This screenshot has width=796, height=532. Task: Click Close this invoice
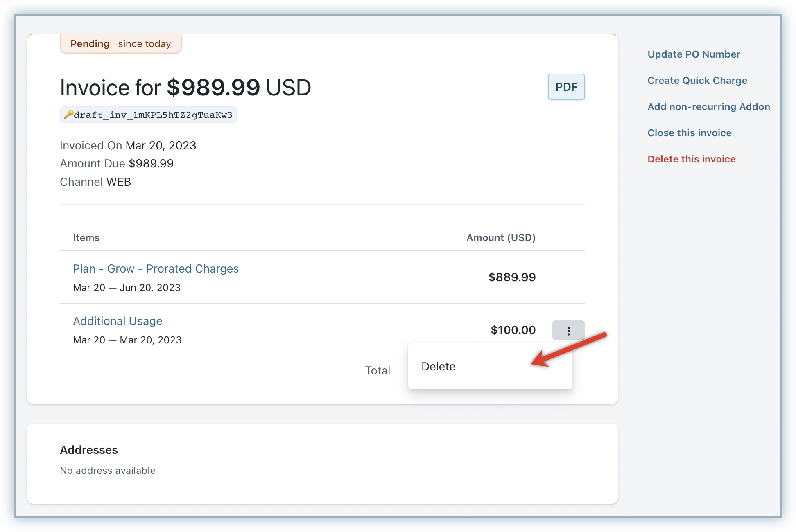point(689,133)
